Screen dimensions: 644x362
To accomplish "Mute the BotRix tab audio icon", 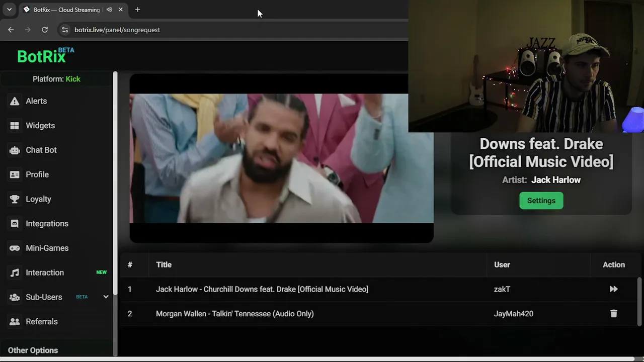I will click(x=109, y=10).
